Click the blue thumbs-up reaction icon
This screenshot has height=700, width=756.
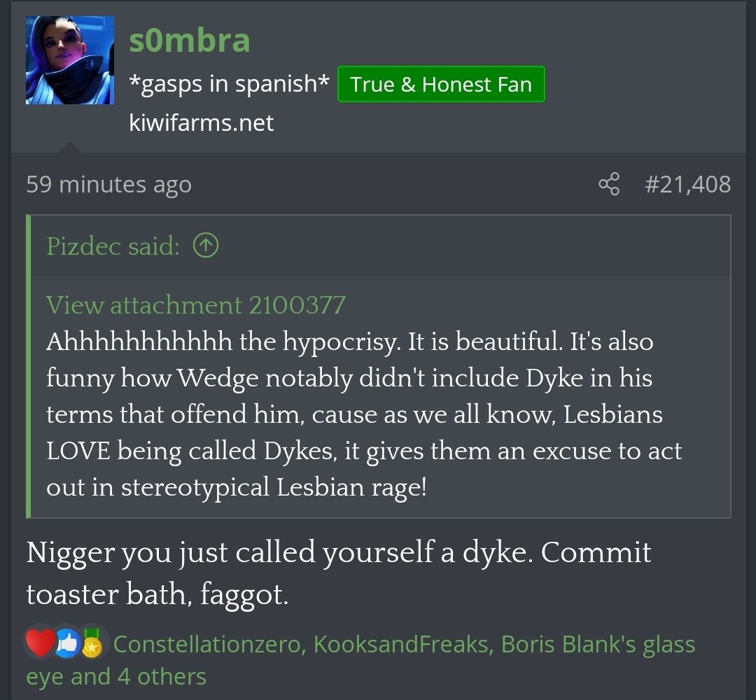[x=67, y=644]
